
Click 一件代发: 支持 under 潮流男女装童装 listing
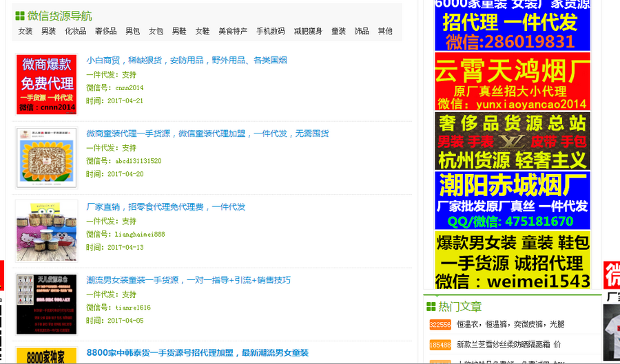[x=111, y=295]
